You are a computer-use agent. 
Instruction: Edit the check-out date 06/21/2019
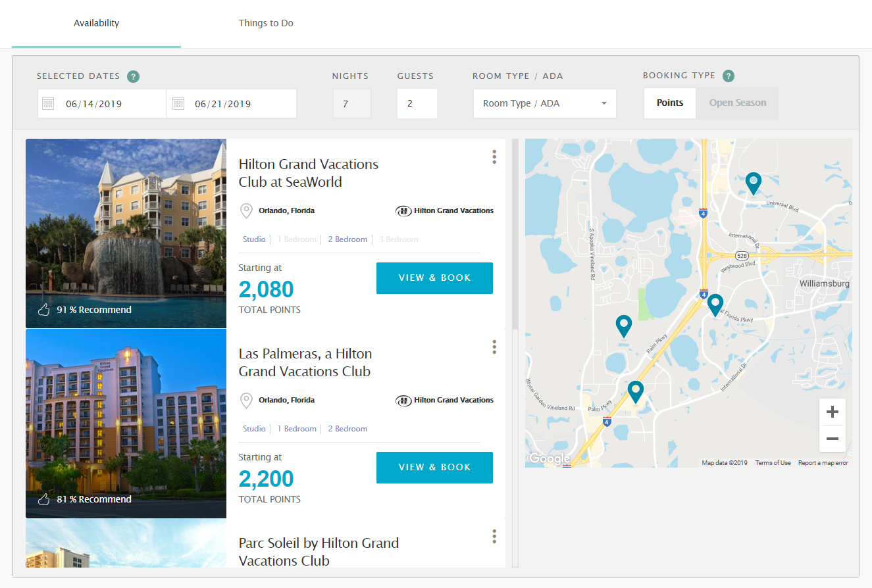(x=223, y=104)
